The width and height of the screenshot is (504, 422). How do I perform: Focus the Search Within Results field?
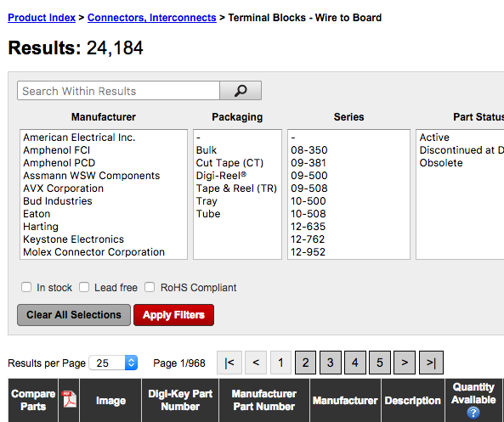pos(118,91)
